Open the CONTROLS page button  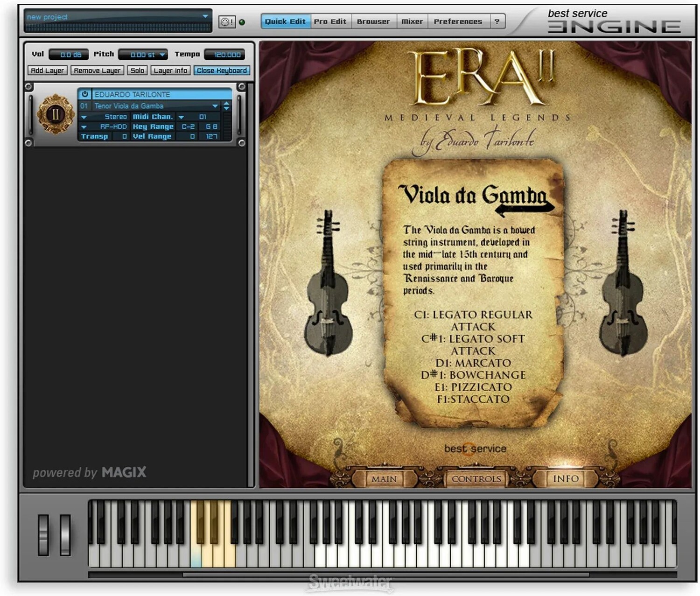coord(476,479)
